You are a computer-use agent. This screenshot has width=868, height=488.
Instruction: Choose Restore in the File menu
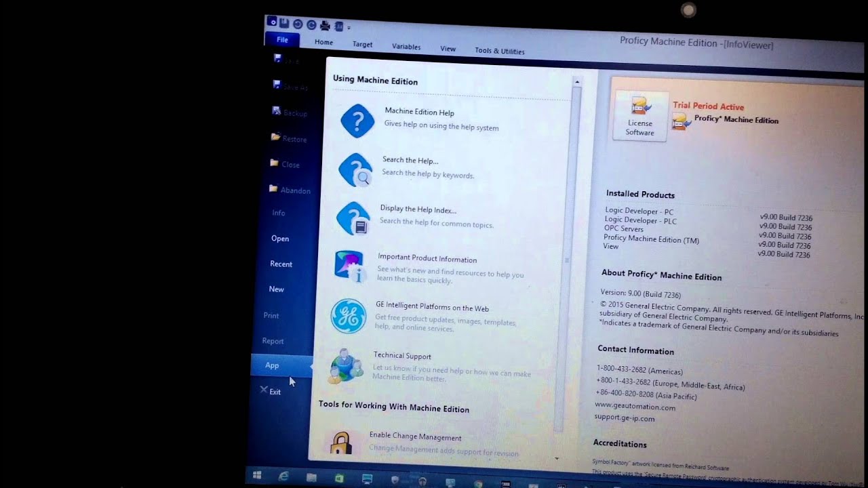(x=289, y=138)
